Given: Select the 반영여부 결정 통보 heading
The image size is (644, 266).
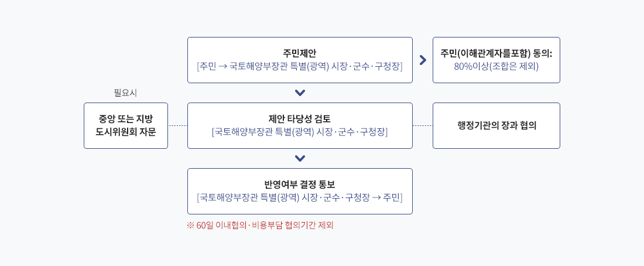Looking at the screenshot, I should point(300,185).
